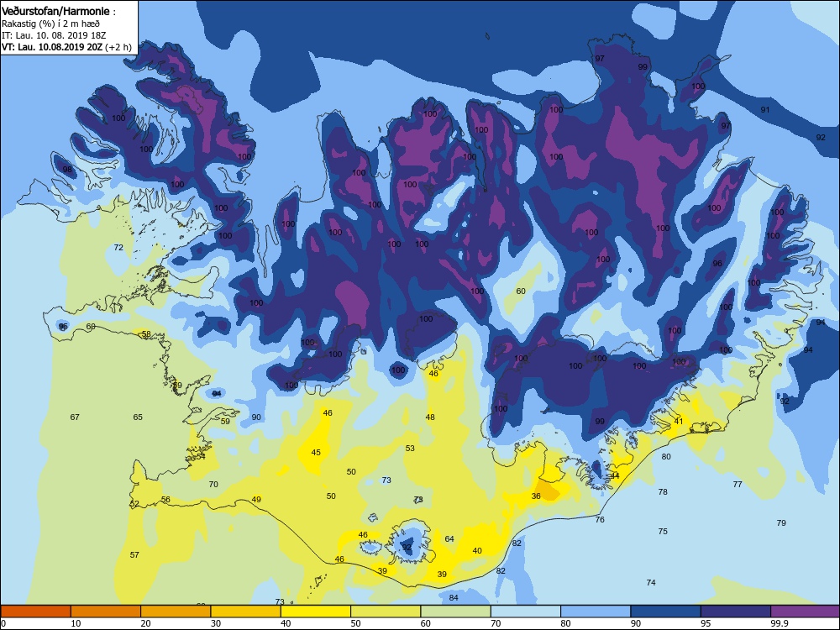Click the '57' humidity value in the southwest
Screen dimensions: 840x630
(134, 555)
